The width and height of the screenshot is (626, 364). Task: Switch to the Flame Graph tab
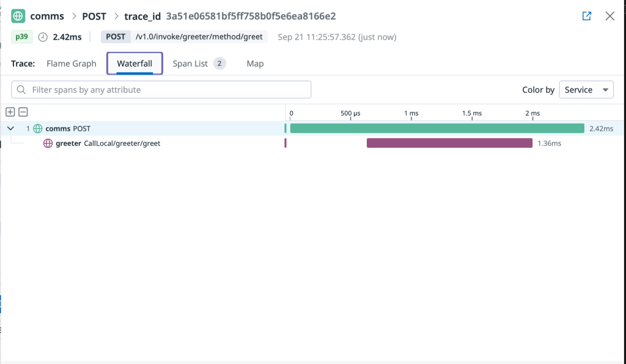tap(71, 63)
